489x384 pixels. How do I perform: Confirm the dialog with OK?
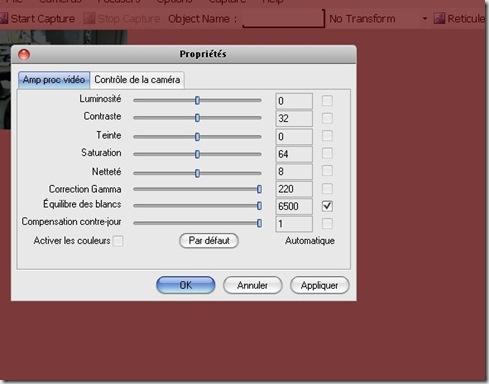point(186,285)
